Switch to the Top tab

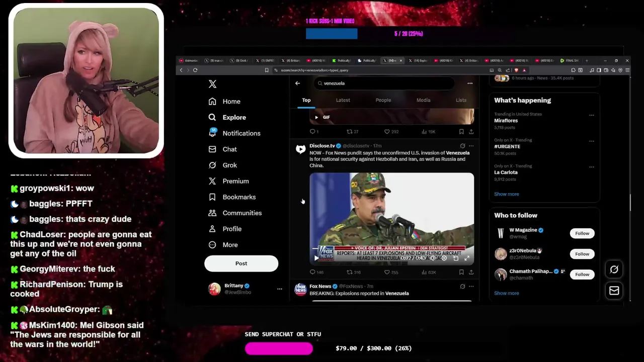306,100
